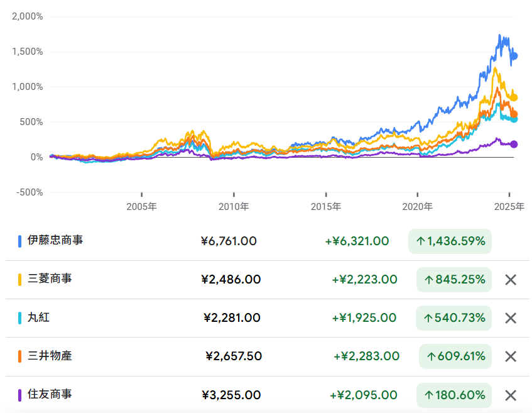Click the purple end-point dot on the chart
Screen dimensions: 532x413
(514, 145)
